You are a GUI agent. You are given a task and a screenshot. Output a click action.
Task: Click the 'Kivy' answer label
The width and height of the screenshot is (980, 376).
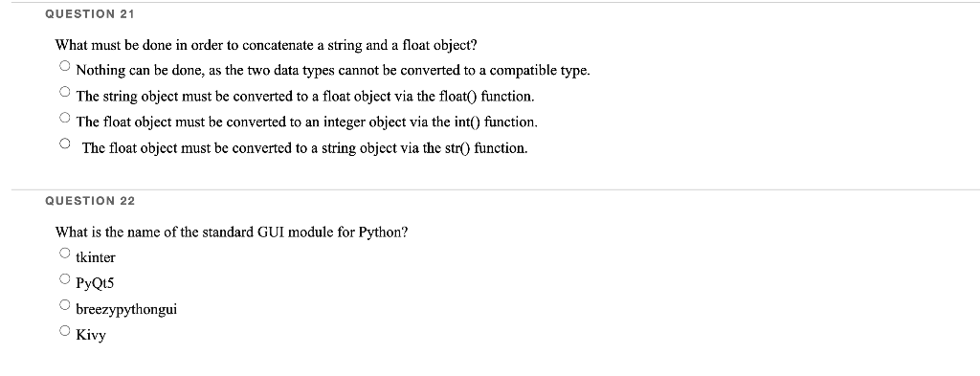tap(91, 336)
